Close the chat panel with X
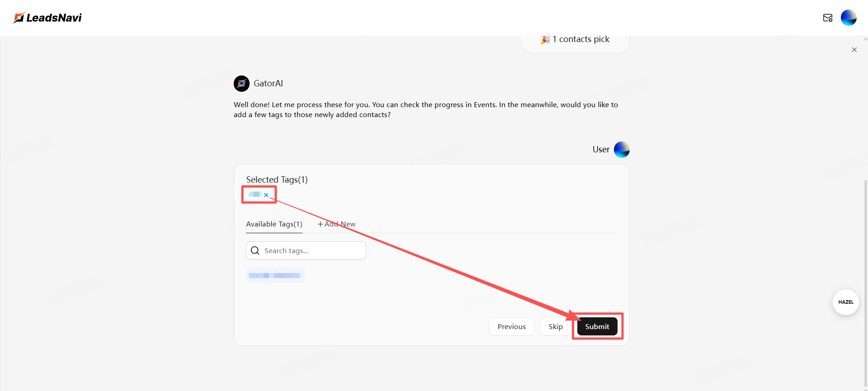 pos(854,50)
